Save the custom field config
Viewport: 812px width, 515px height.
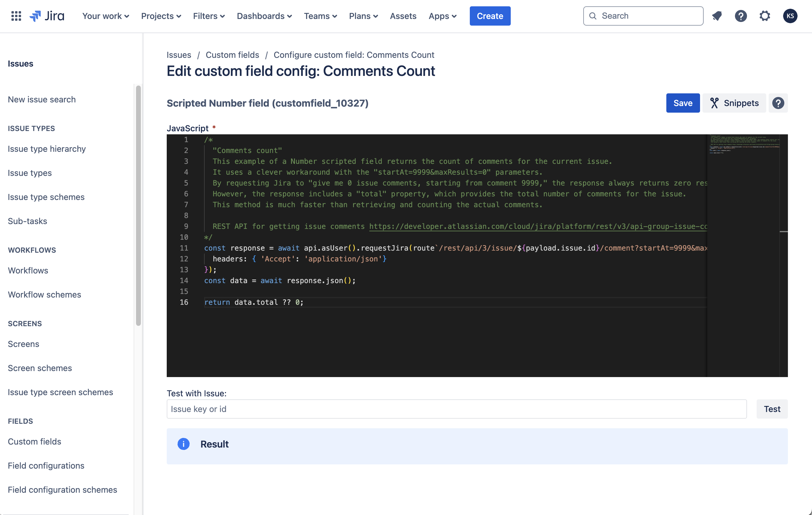pyautogui.click(x=683, y=103)
